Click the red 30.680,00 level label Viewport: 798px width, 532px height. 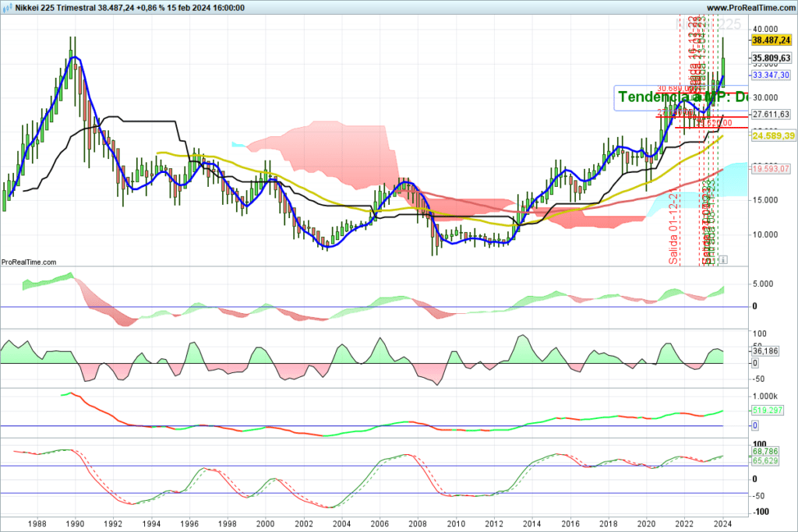pyautogui.click(x=674, y=89)
